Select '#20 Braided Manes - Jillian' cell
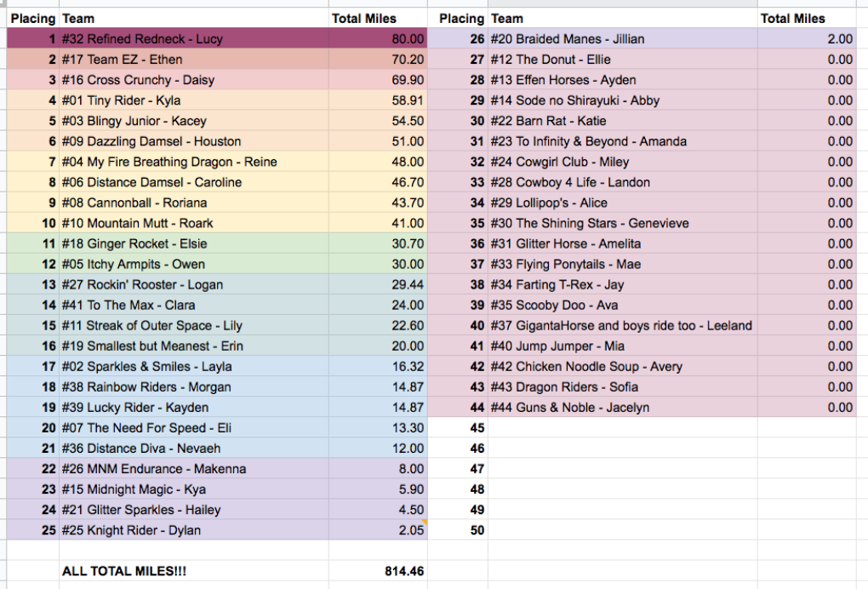The height and width of the screenshot is (589, 868). [x=623, y=39]
